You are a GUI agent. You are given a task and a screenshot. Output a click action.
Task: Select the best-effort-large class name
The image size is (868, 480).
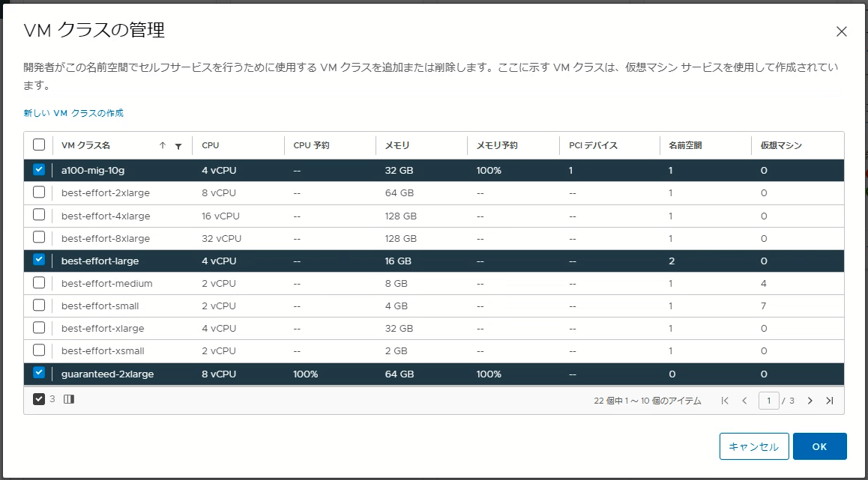click(100, 261)
